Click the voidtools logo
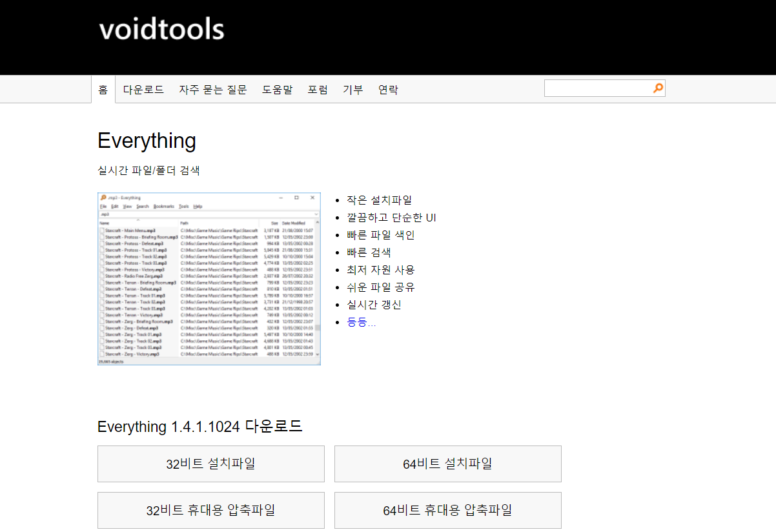The height and width of the screenshot is (532, 776). 161,30
